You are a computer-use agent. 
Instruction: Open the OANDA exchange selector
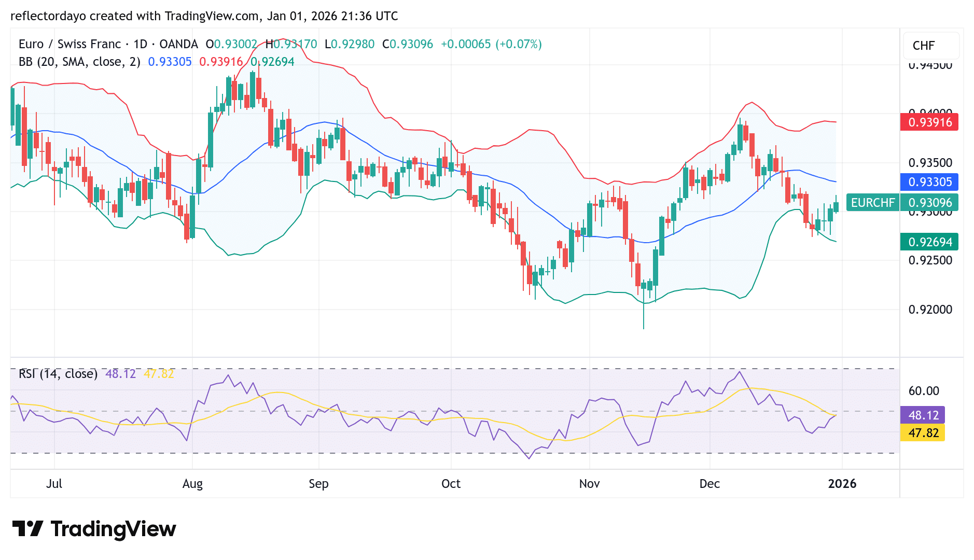click(178, 44)
